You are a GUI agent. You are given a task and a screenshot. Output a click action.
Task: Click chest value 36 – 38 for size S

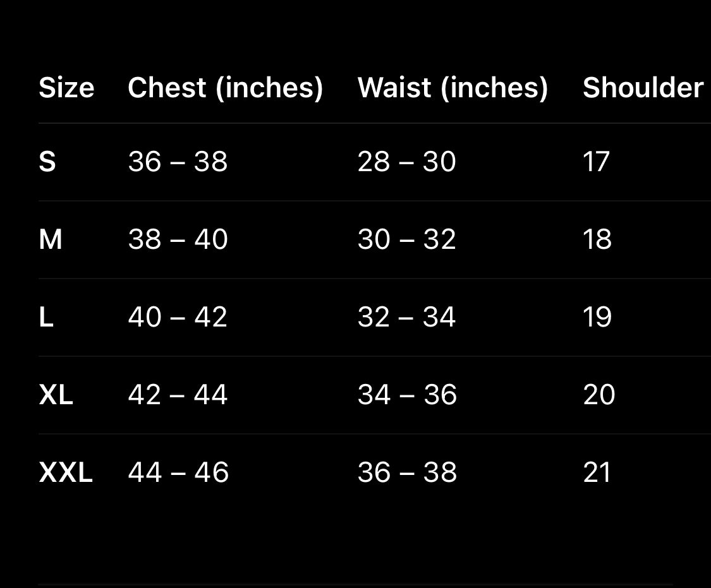[x=178, y=162]
